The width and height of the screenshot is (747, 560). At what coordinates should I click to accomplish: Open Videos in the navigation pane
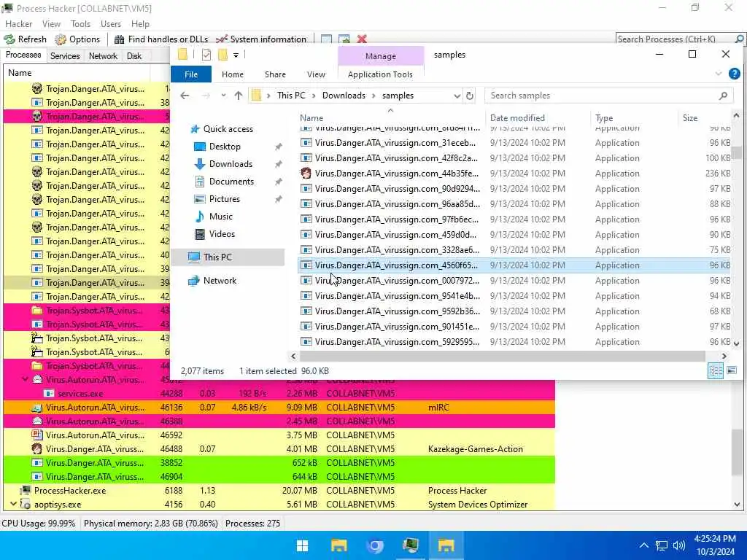222,234
